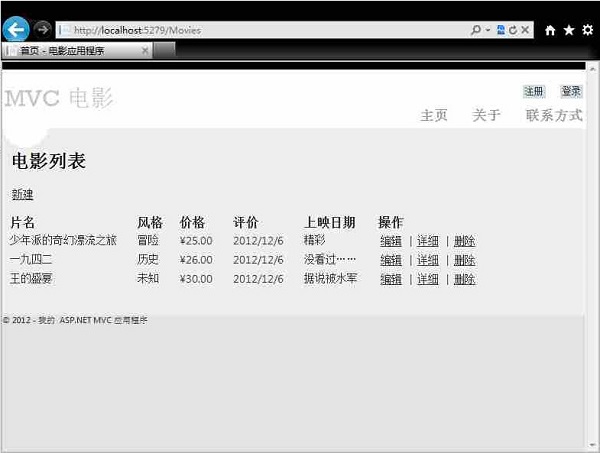The width and height of the screenshot is (600, 453).
Task: Click 详细 for movie 一九四二
Action: (x=427, y=260)
